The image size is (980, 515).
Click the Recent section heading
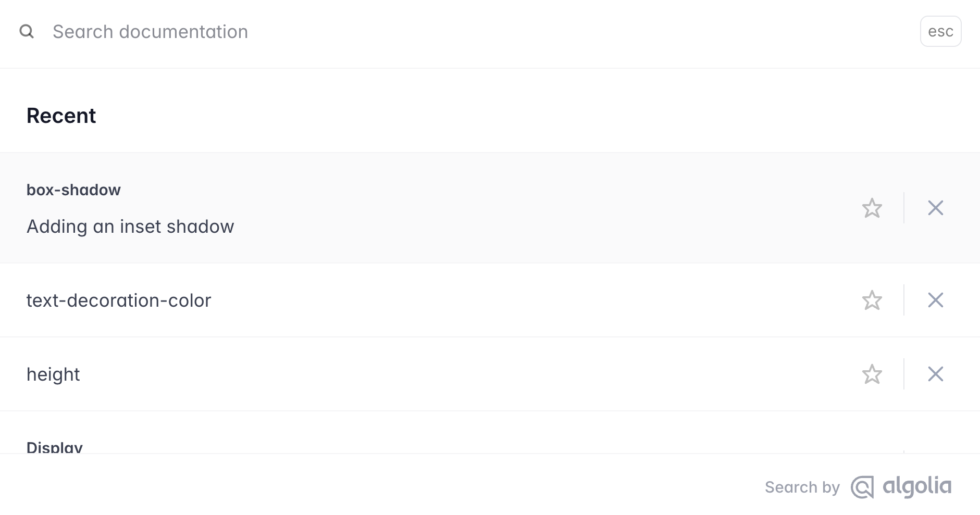(61, 116)
